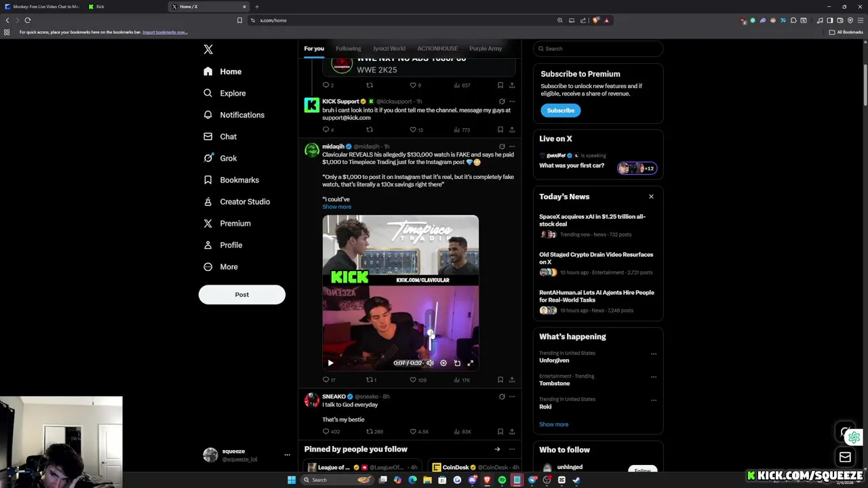Toggle picture-in-picture for the video

[x=457, y=363]
